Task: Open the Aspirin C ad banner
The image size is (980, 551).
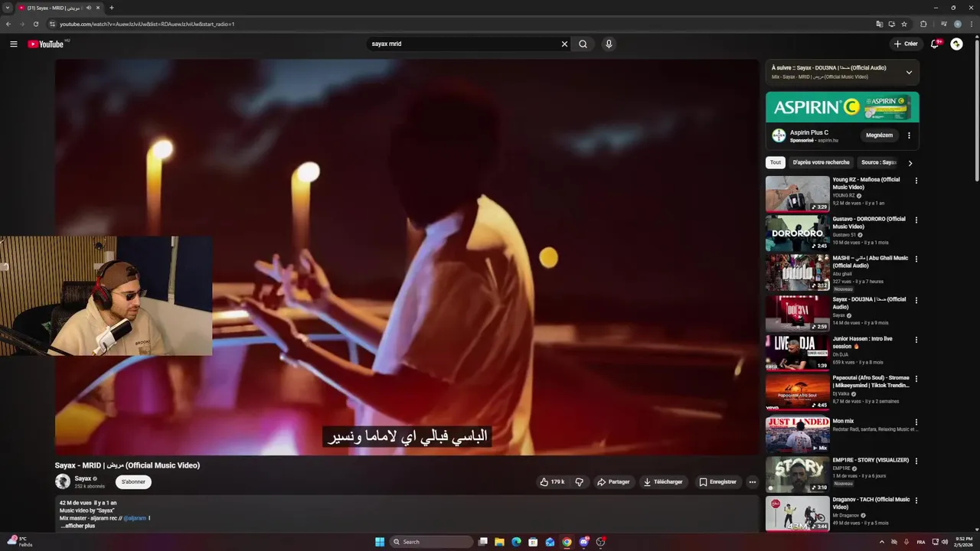Action: point(842,107)
